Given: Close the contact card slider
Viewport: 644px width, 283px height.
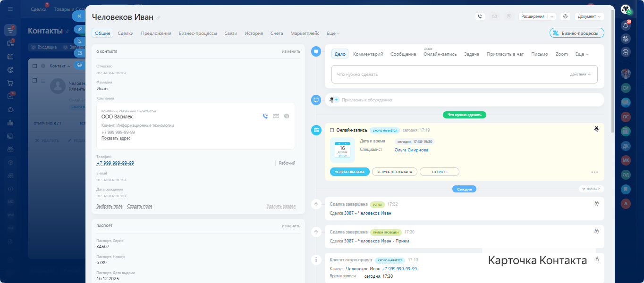Looking at the screenshot, I should [79, 16].
